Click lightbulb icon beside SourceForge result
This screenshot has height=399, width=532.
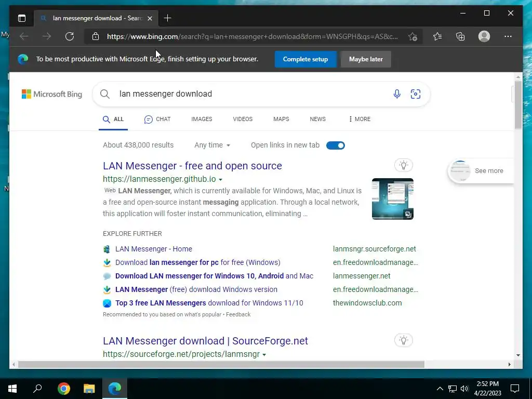[x=403, y=340]
